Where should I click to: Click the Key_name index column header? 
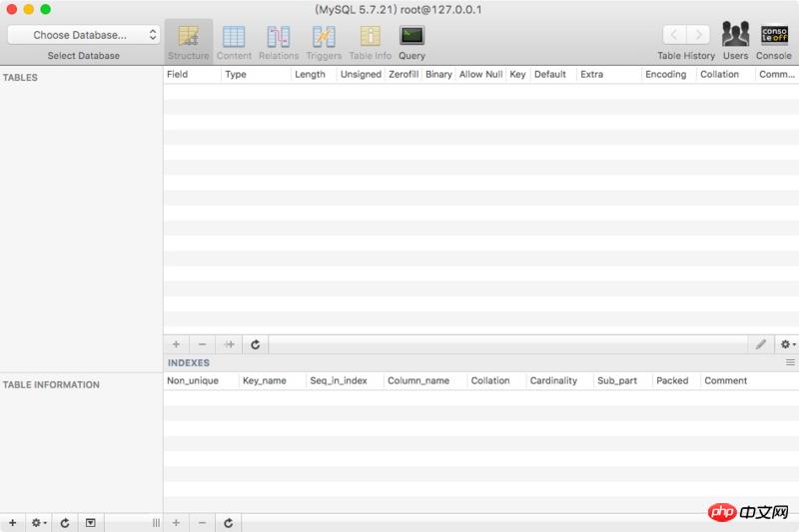point(272,381)
